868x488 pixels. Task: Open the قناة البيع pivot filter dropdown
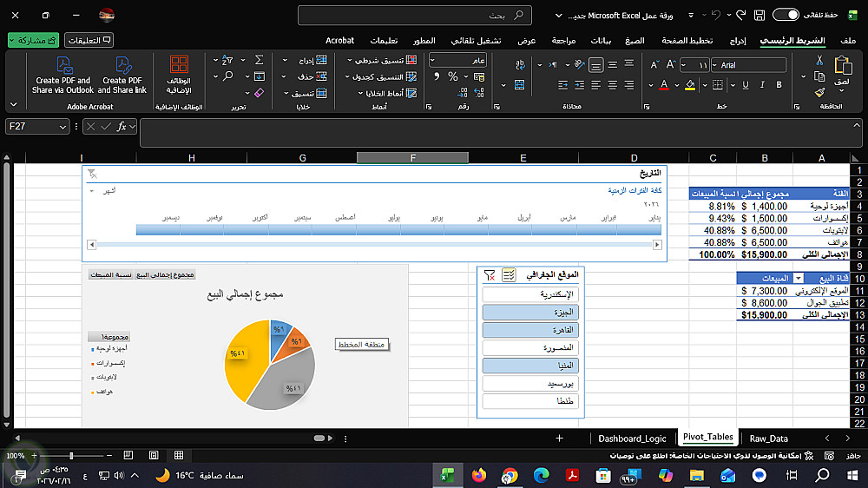coord(799,278)
